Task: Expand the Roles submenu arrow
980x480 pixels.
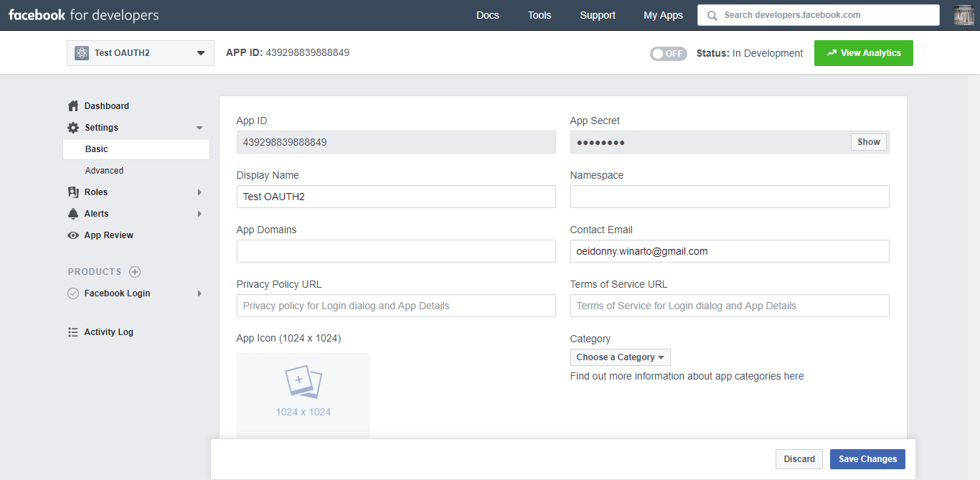Action: (199, 192)
